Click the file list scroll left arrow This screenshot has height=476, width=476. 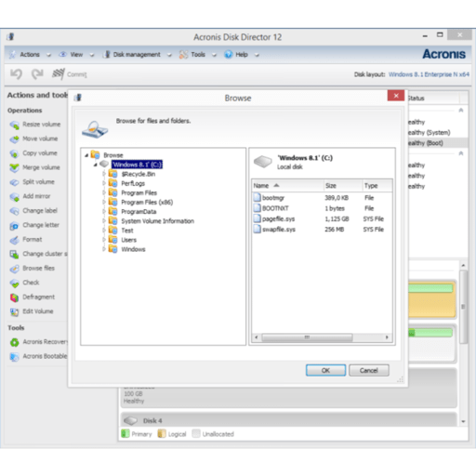257,337
